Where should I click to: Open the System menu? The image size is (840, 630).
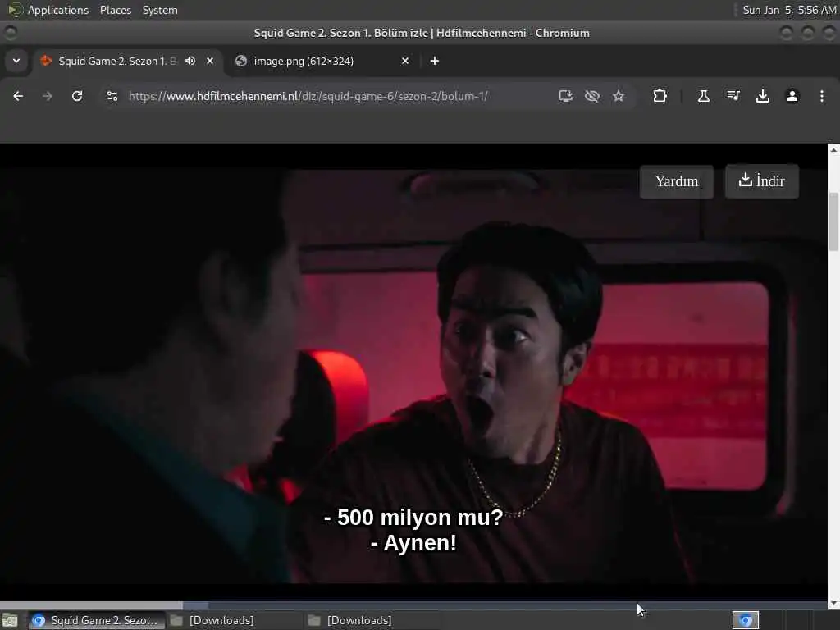[x=160, y=10]
